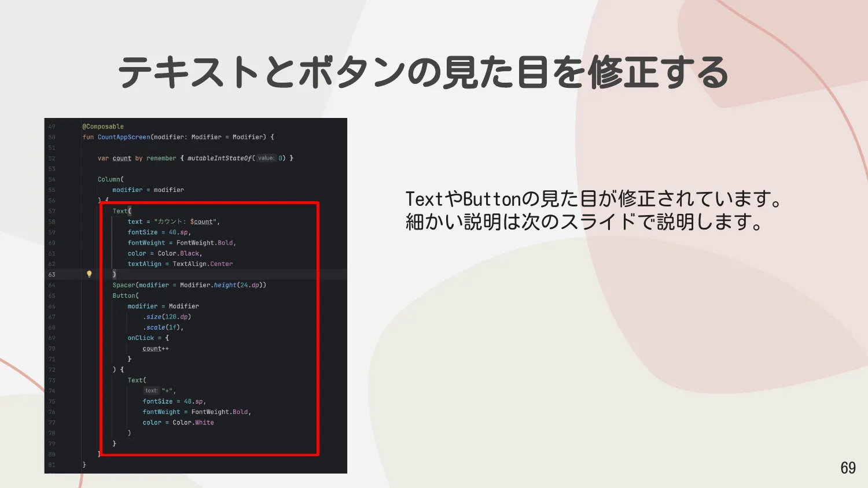
Task: Click the underlined count variable on line 52
Action: [122, 157]
